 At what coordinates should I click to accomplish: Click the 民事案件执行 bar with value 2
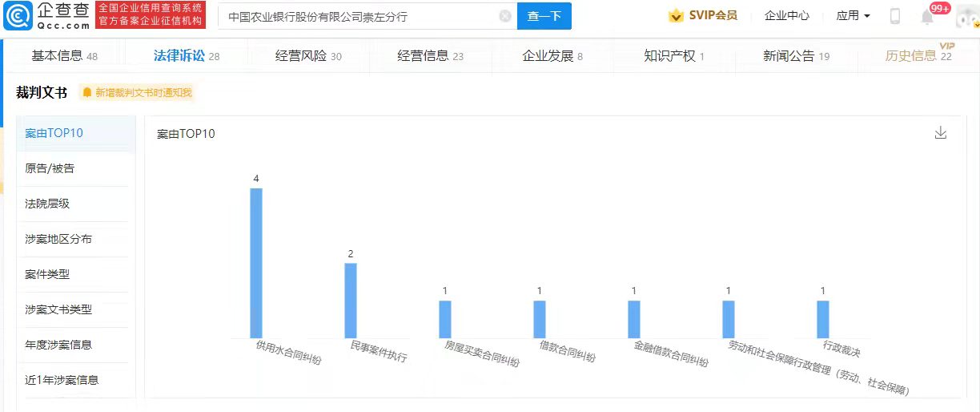[x=351, y=301]
